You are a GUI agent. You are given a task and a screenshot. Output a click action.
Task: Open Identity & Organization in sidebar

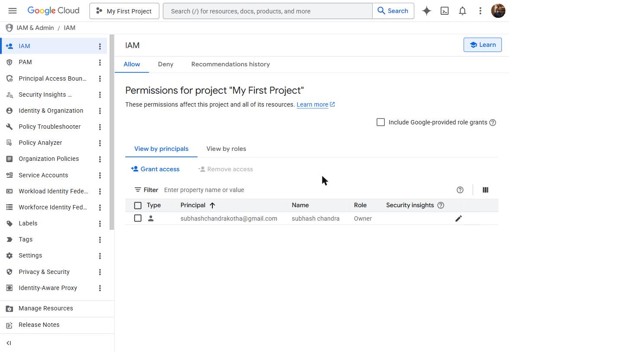(x=51, y=111)
